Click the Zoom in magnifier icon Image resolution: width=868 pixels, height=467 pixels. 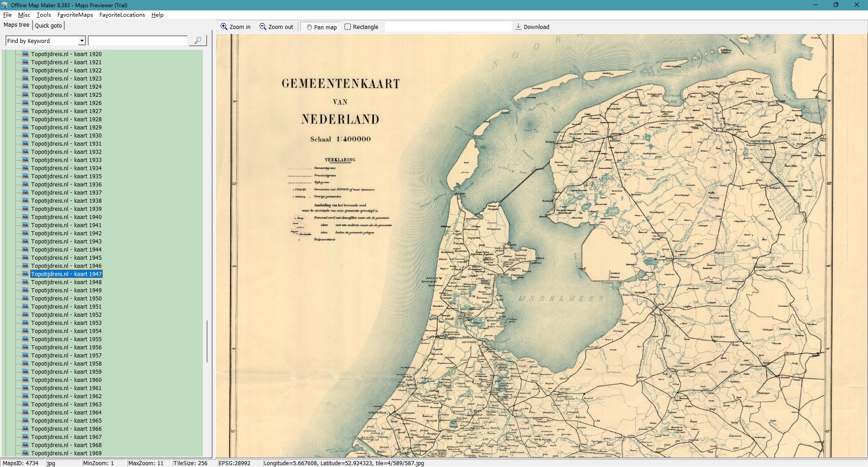click(224, 27)
